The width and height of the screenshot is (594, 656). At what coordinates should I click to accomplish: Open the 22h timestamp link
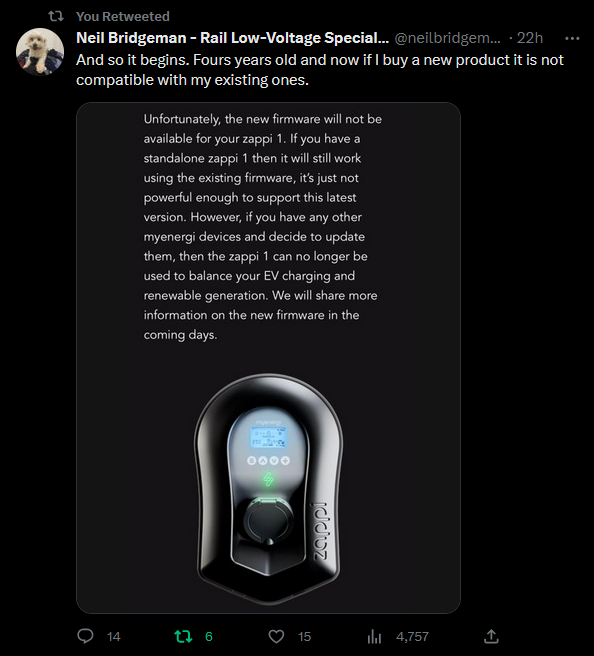pyautogui.click(x=530, y=38)
